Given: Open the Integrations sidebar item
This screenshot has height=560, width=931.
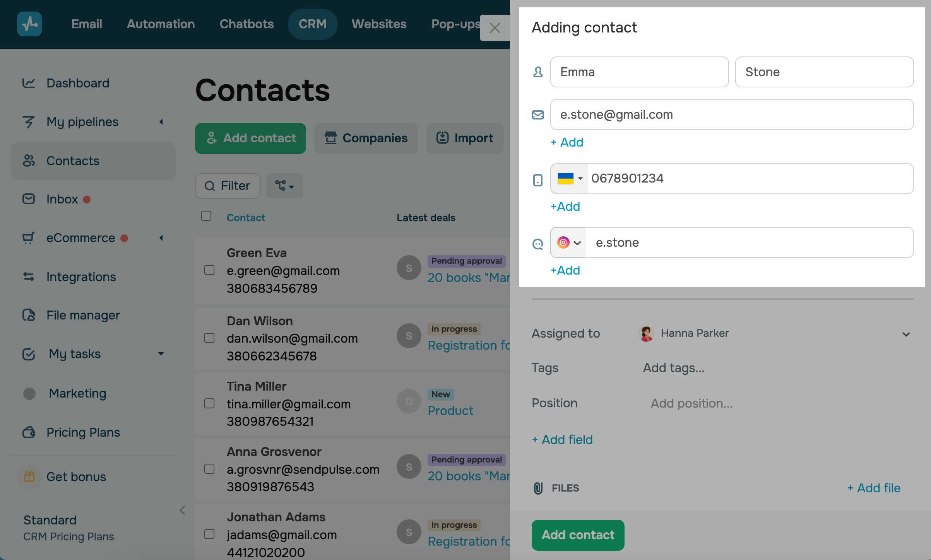Looking at the screenshot, I should [81, 277].
